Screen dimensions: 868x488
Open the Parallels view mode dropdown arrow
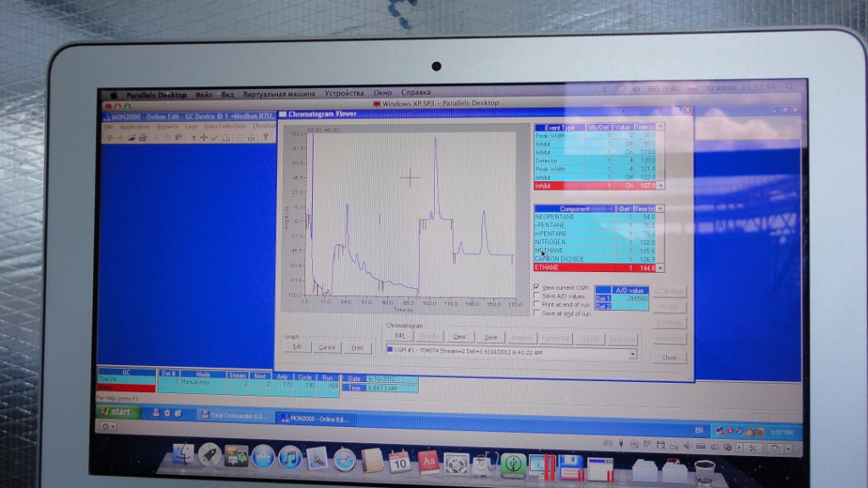pyautogui.click(x=787, y=449)
